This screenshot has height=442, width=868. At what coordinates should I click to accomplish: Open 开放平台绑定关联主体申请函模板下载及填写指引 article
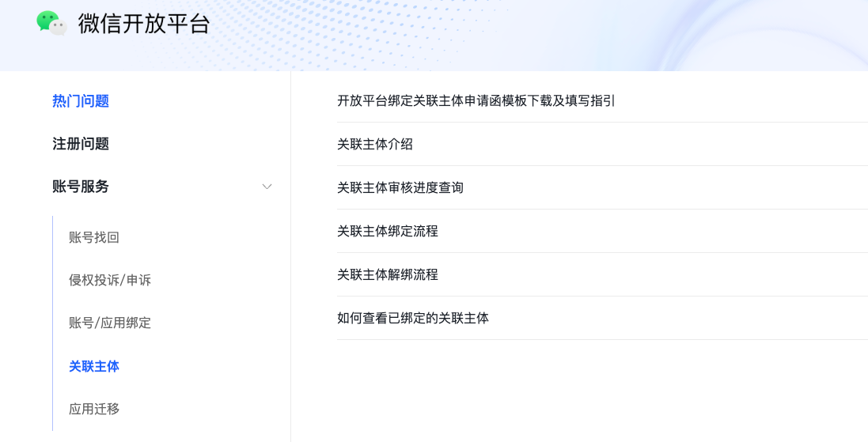tap(476, 100)
